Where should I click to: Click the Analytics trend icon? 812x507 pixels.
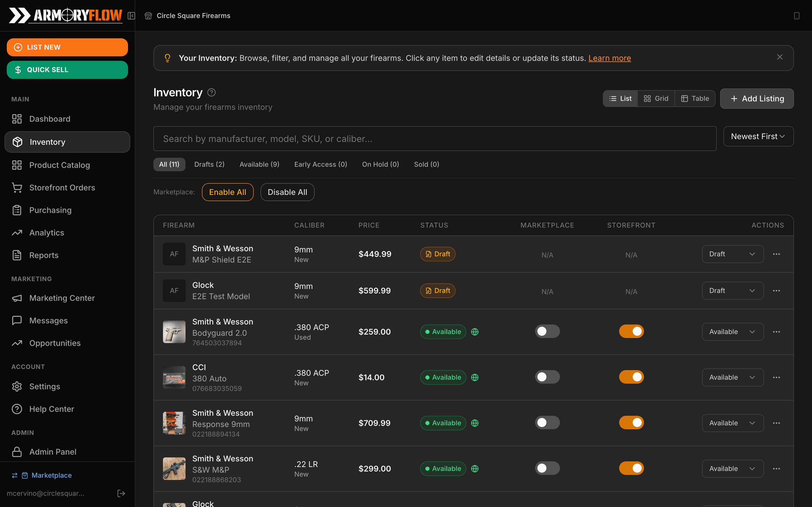coord(17,232)
